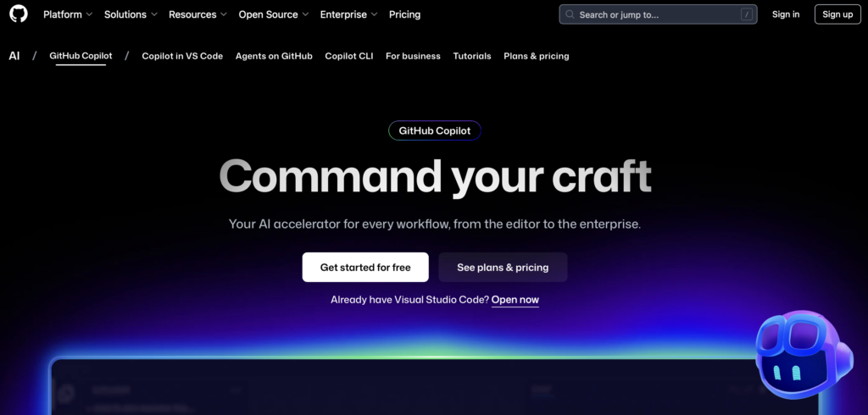Click See plans & pricing button
The image size is (868, 415).
coord(503,267)
